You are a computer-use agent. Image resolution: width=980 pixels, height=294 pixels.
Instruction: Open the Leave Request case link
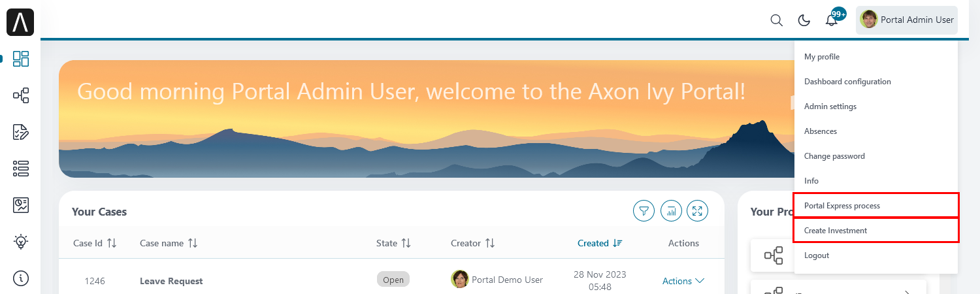[171, 281]
